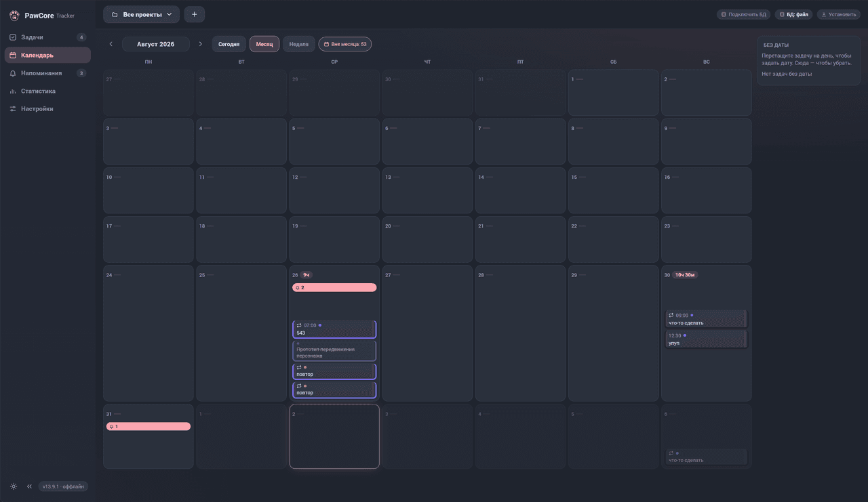This screenshot has width=868, height=502.
Task: Click the folder icon in project selector
Action: (x=115, y=14)
